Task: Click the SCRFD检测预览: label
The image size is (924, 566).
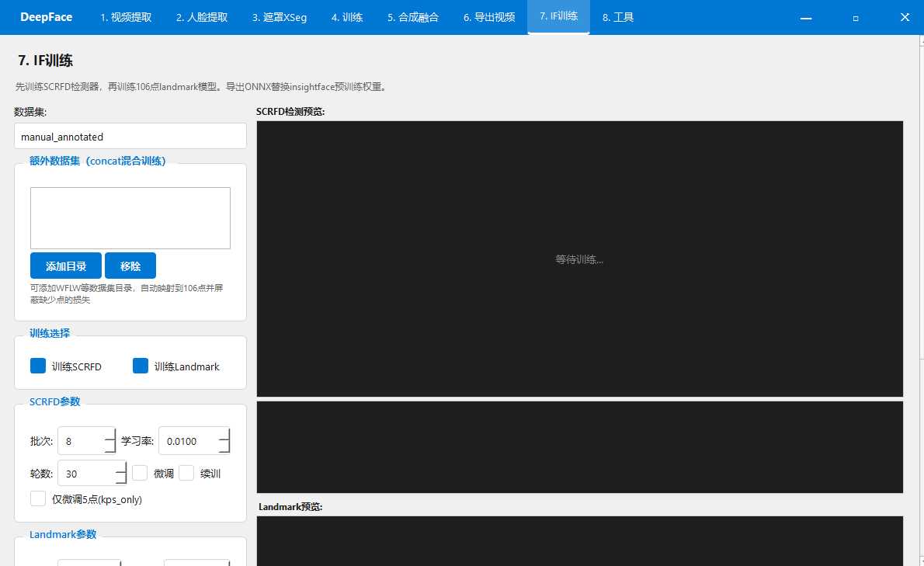Action: click(x=290, y=111)
